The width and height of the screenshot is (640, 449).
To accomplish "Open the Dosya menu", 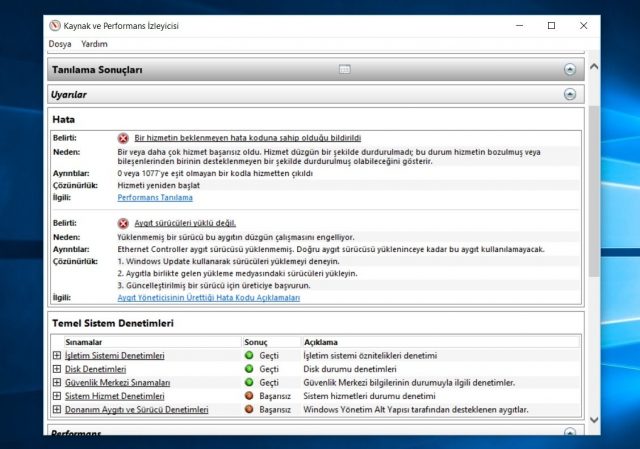I will point(60,44).
